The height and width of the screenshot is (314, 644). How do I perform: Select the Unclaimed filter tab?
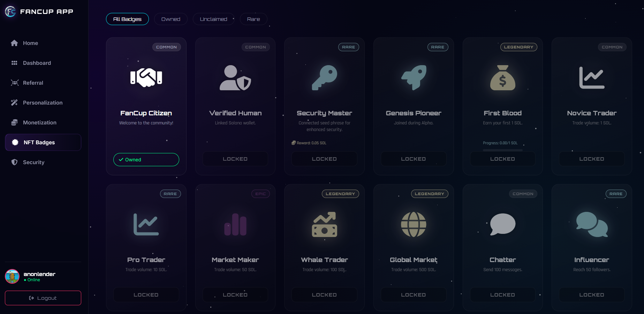point(213,19)
